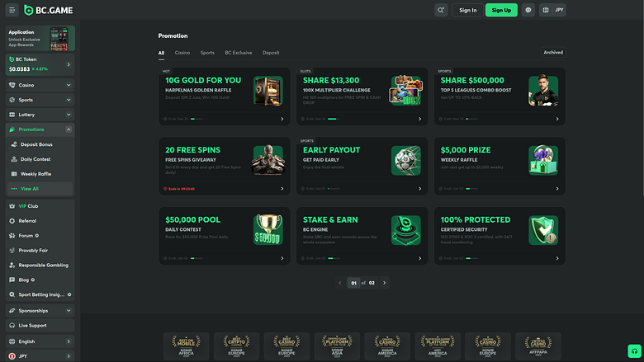Click the green support headset button
The image size is (644, 362).
635,351
